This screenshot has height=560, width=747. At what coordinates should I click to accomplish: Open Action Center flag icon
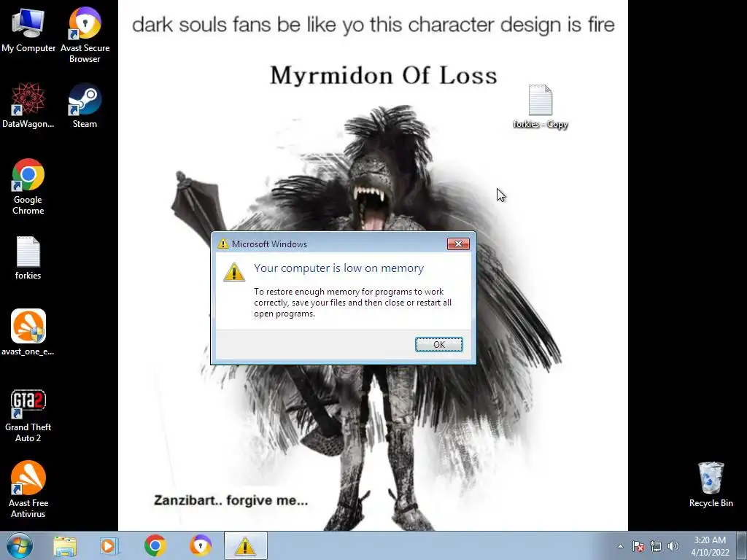point(638,546)
